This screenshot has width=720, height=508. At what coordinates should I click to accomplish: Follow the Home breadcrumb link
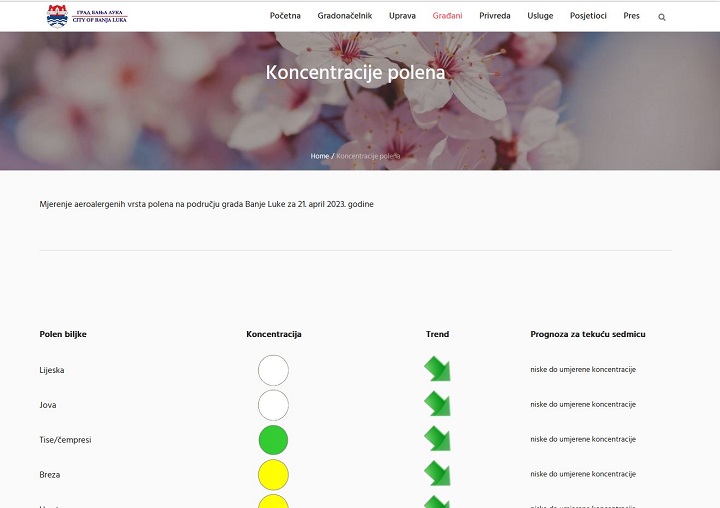(x=320, y=156)
